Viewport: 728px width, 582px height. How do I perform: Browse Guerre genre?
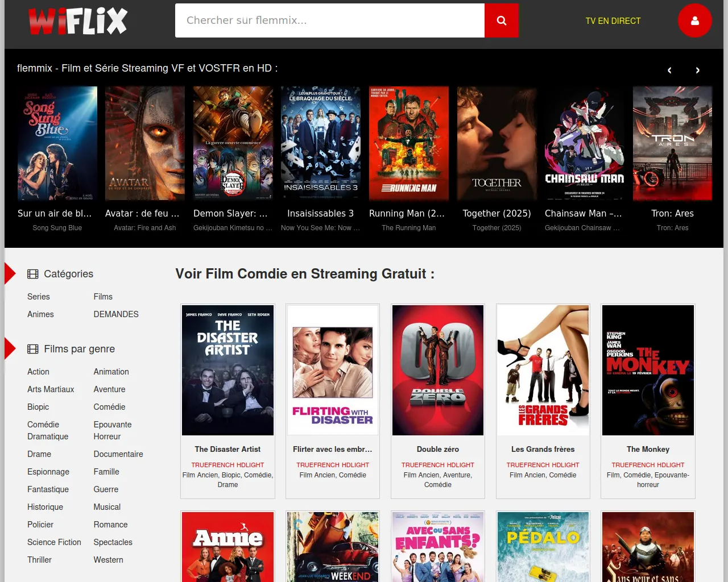[106, 489]
